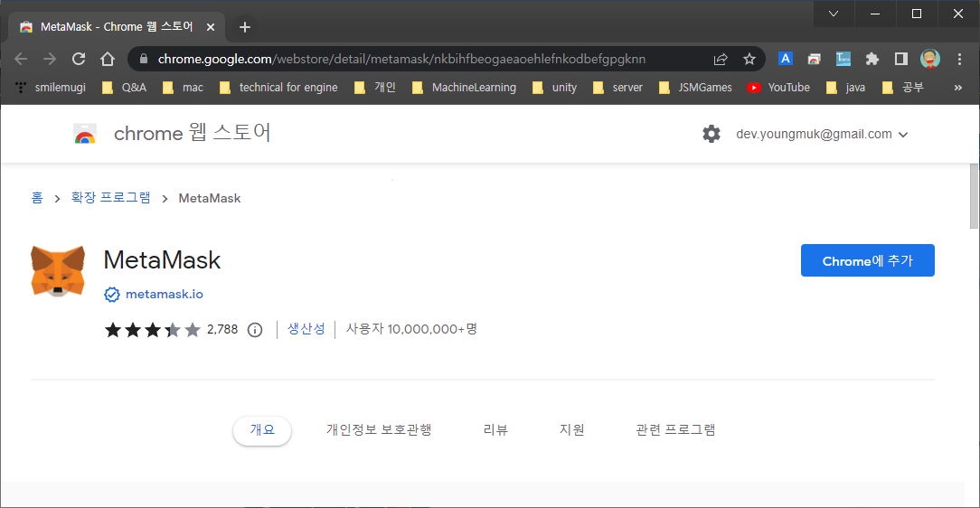980x508 pixels.
Task: Click the share page icon in address bar
Action: coord(721,59)
